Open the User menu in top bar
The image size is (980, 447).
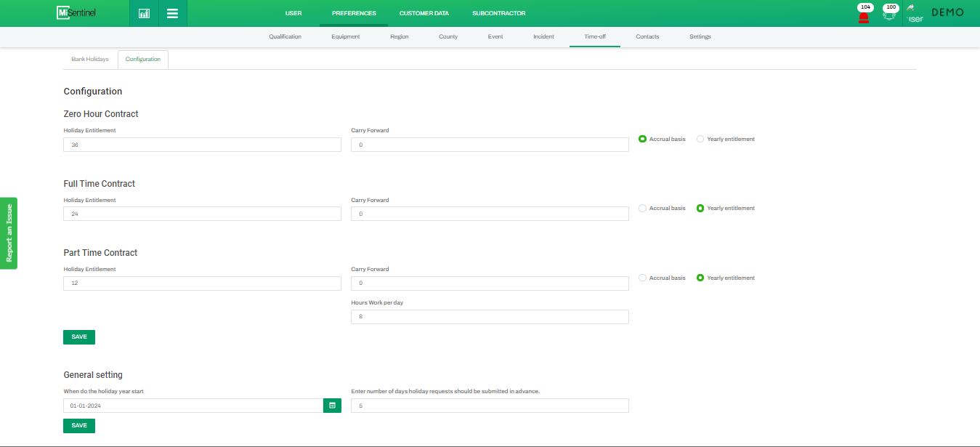[x=293, y=13]
